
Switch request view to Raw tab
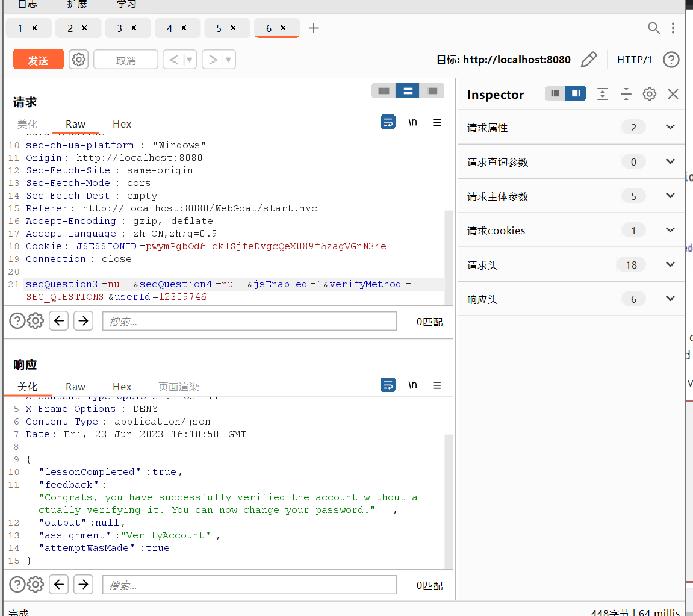[x=75, y=124]
